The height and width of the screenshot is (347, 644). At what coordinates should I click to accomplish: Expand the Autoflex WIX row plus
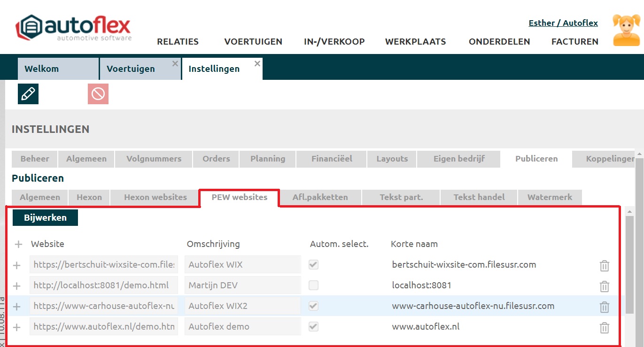click(x=17, y=265)
